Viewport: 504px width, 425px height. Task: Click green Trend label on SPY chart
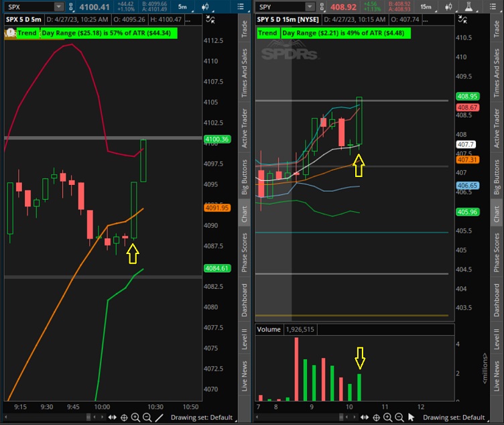tap(268, 33)
